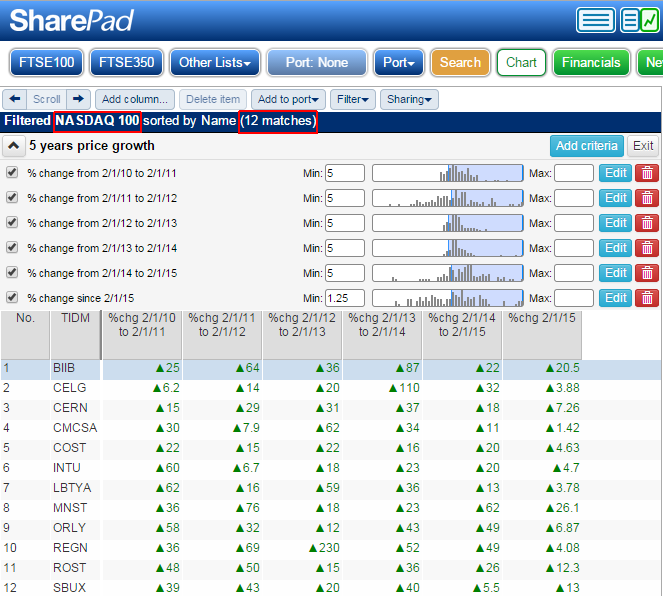
Task: Uncheck % change since 2/1/15
Action: [x=12, y=297]
